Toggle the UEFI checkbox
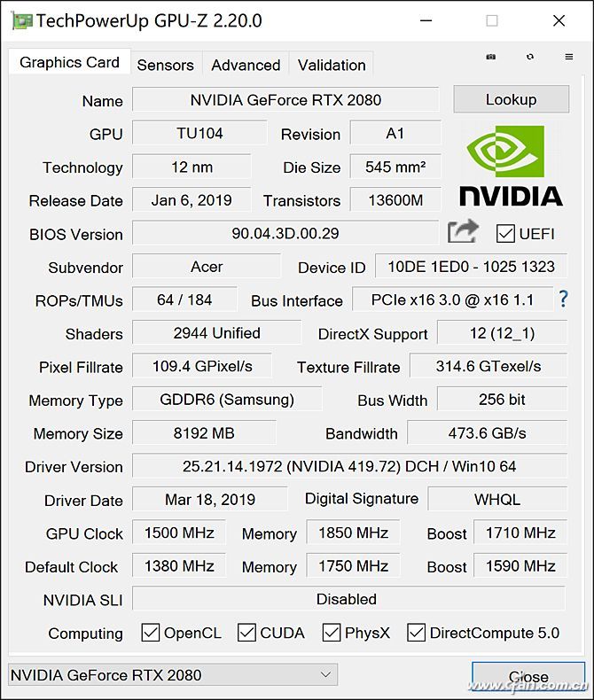The height and width of the screenshot is (700, 594). [505, 234]
